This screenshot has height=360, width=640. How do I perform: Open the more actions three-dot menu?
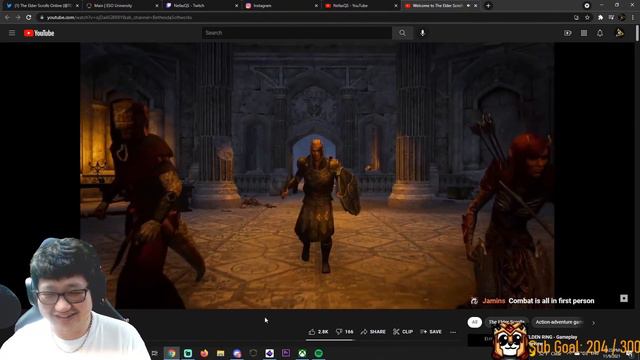coord(453,332)
